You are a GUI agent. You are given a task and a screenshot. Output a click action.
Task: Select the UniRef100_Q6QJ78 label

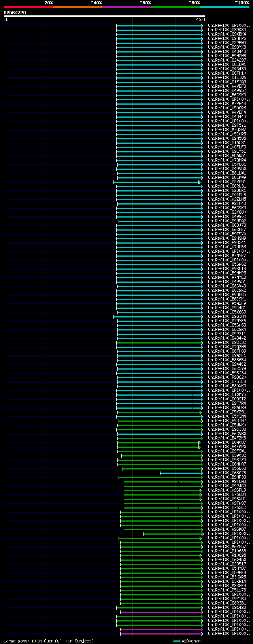(227, 225)
